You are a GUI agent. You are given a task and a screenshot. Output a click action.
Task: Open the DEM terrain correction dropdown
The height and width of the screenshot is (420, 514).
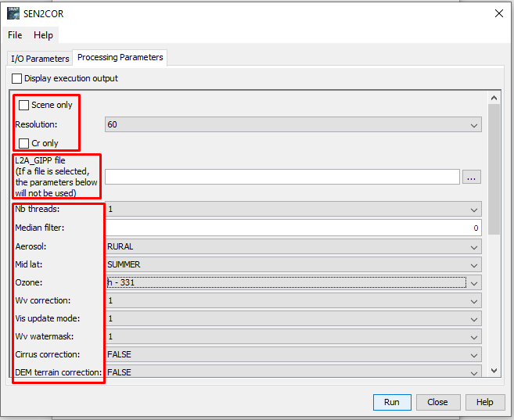(293, 372)
